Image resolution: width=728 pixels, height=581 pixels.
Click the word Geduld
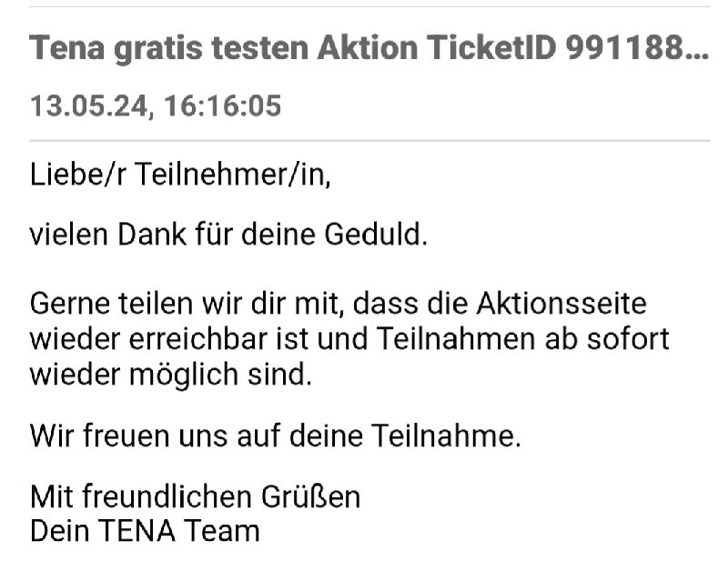pos(376,235)
